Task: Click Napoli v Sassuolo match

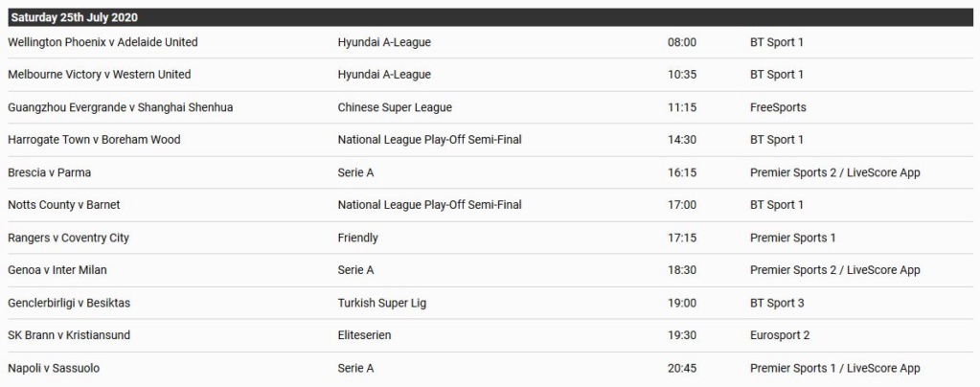Action: (x=54, y=368)
